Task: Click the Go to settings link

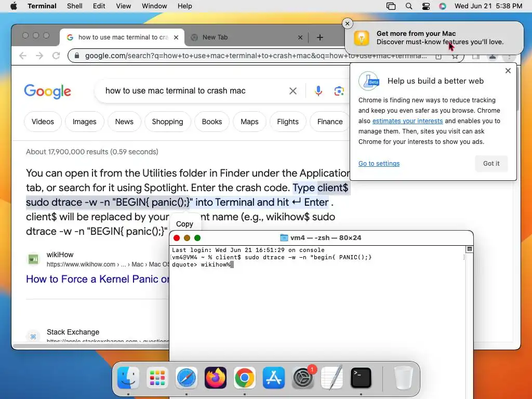Action: (379, 164)
